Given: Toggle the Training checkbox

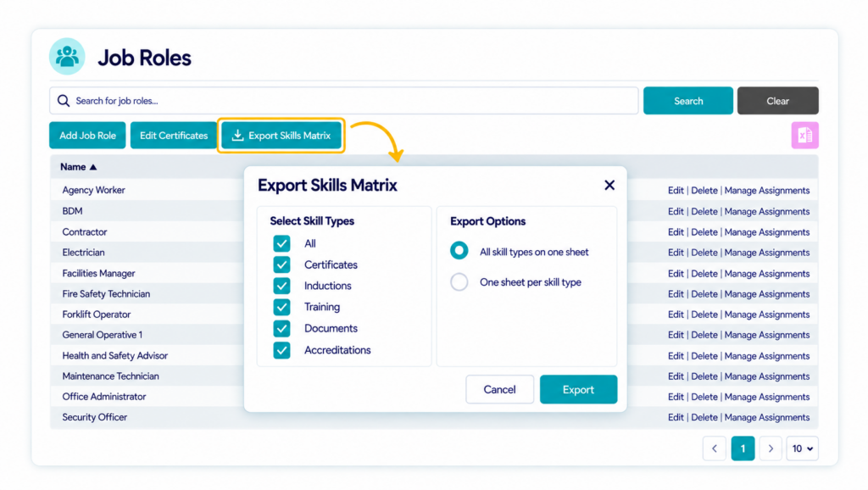Looking at the screenshot, I should coord(281,307).
